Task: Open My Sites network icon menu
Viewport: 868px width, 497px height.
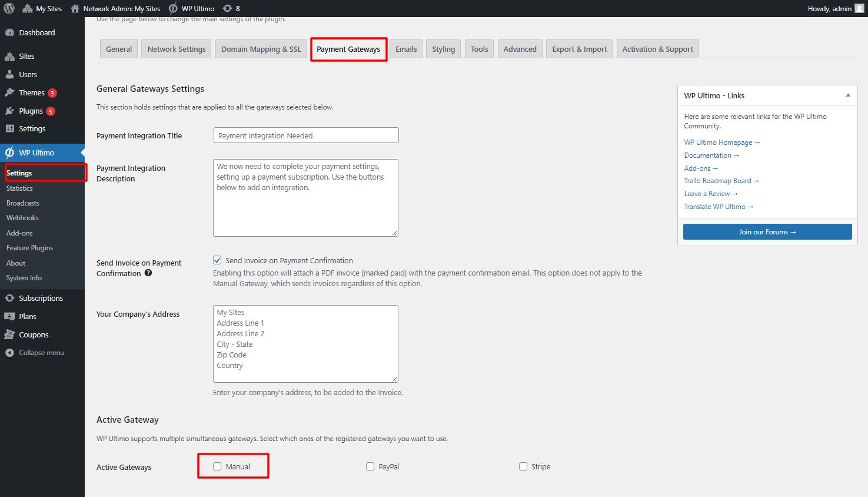Action: (x=28, y=8)
